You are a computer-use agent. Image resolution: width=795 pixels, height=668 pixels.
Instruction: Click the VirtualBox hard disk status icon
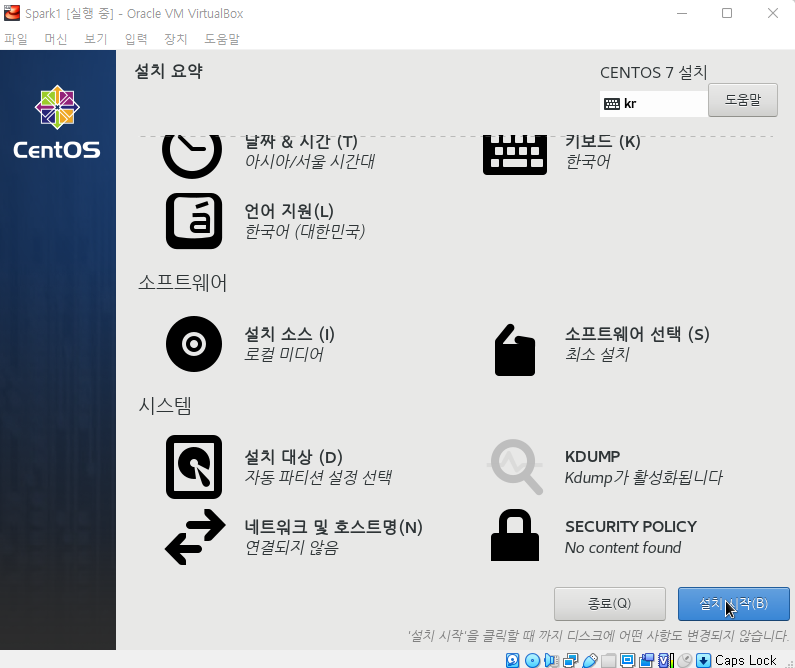pyautogui.click(x=513, y=660)
